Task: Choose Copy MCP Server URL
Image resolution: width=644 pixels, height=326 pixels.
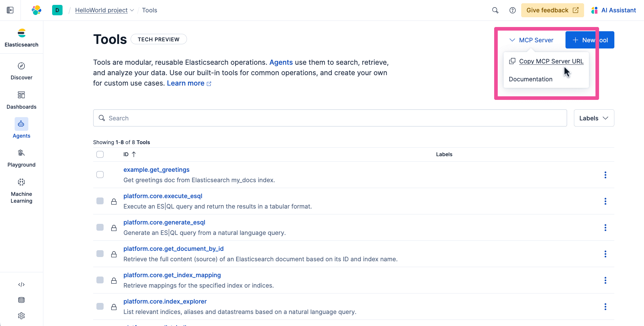Action: [x=551, y=61]
